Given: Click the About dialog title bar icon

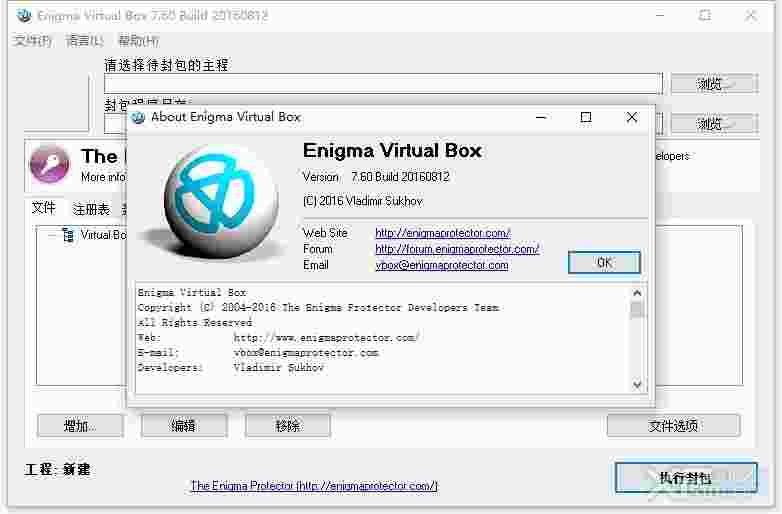Looking at the screenshot, I should [x=138, y=117].
